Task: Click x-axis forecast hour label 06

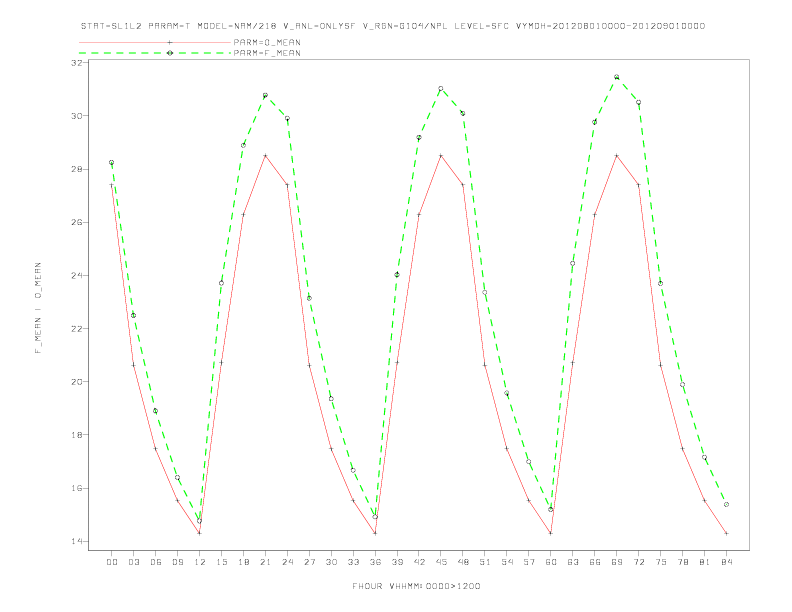Action: pos(156,562)
